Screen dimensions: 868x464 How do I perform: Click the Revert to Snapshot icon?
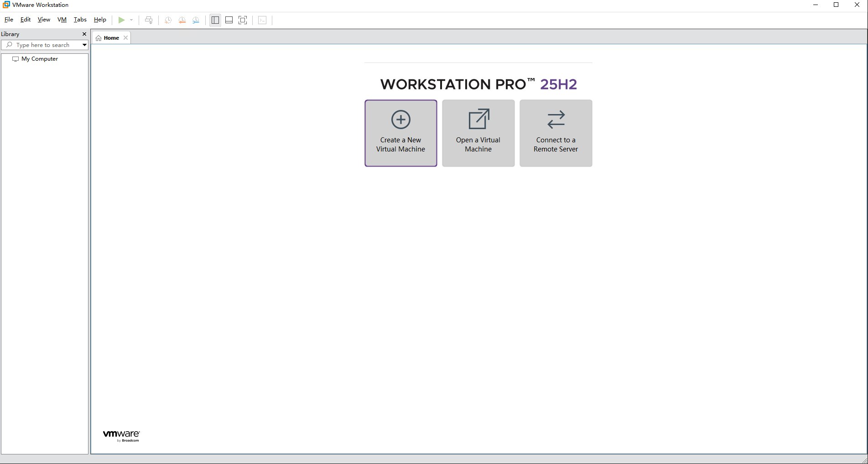(x=182, y=20)
